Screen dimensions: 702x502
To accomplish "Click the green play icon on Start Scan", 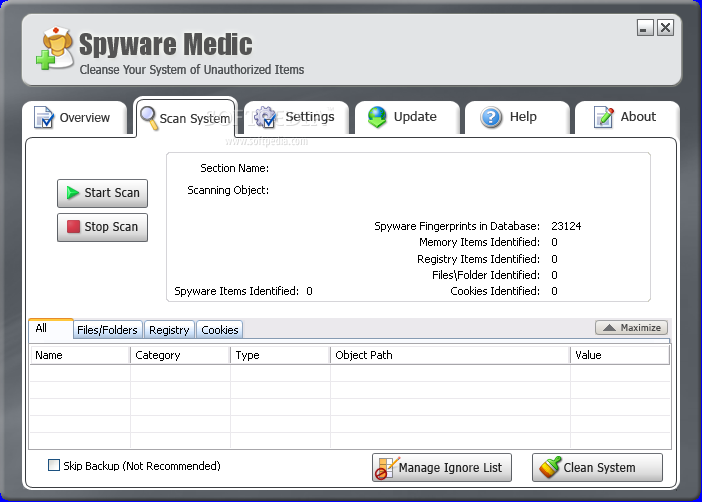I will coord(73,193).
